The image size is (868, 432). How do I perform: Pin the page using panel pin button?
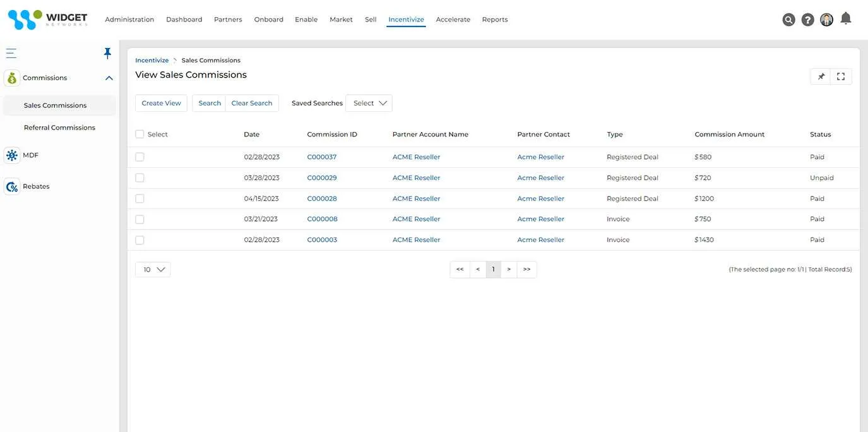click(821, 76)
